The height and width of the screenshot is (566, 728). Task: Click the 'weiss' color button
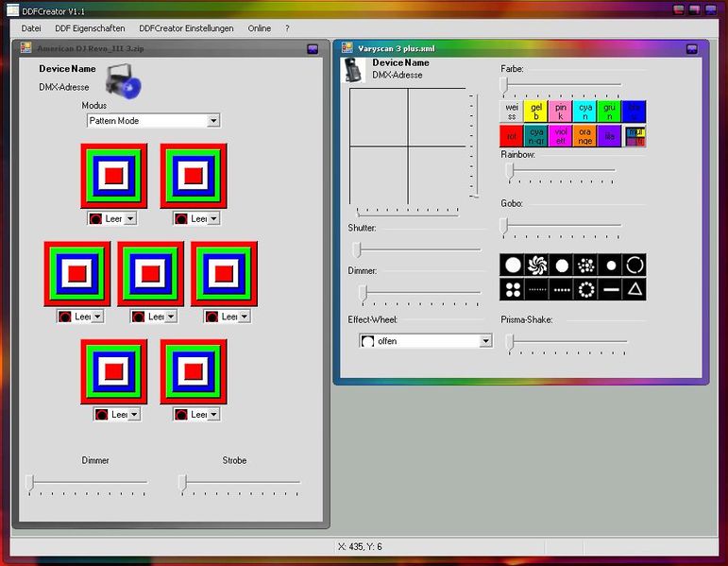pyautogui.click(x=512, y=111)
